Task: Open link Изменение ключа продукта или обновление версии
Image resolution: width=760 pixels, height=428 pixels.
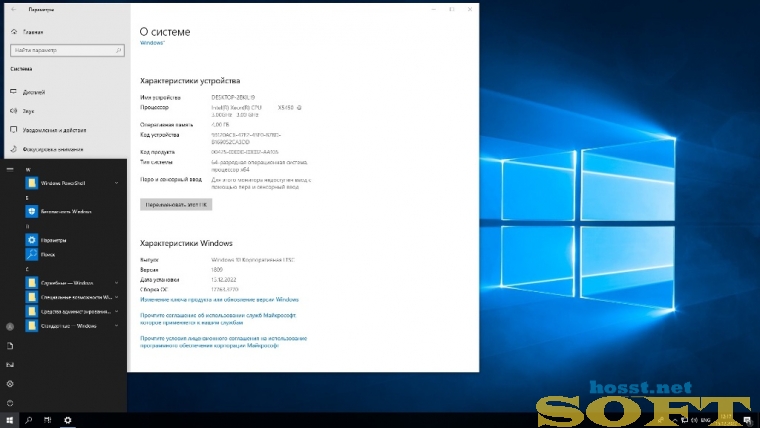Action: [219, 300]
